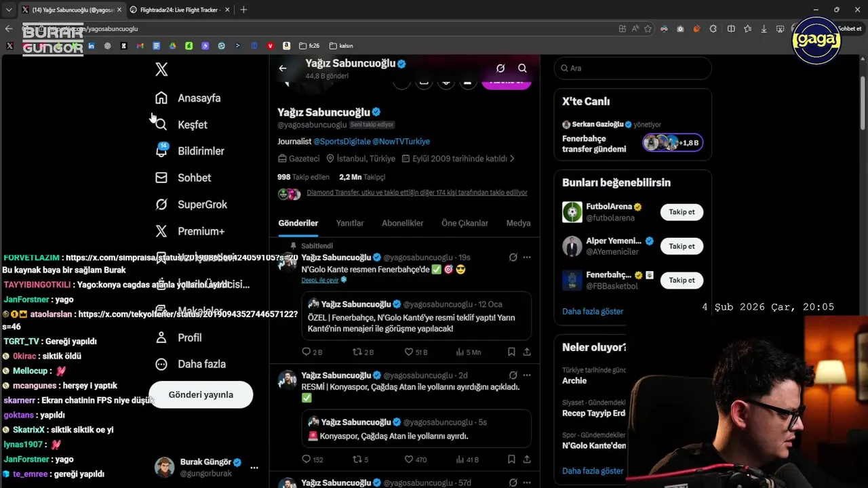This screenshot has height=488, width=868.
Task: Click Daha fazla göster under suggestions
Action: pos(593,312)
